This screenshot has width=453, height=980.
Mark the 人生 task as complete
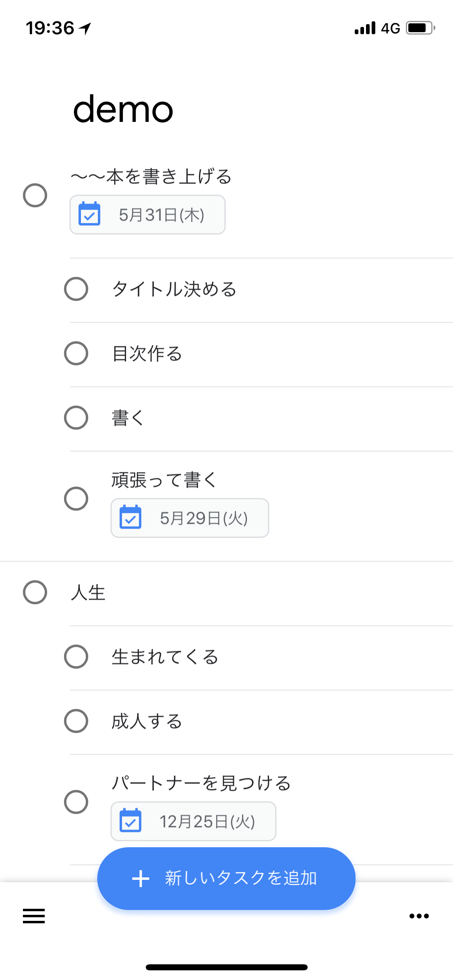(x=35, y=592)
